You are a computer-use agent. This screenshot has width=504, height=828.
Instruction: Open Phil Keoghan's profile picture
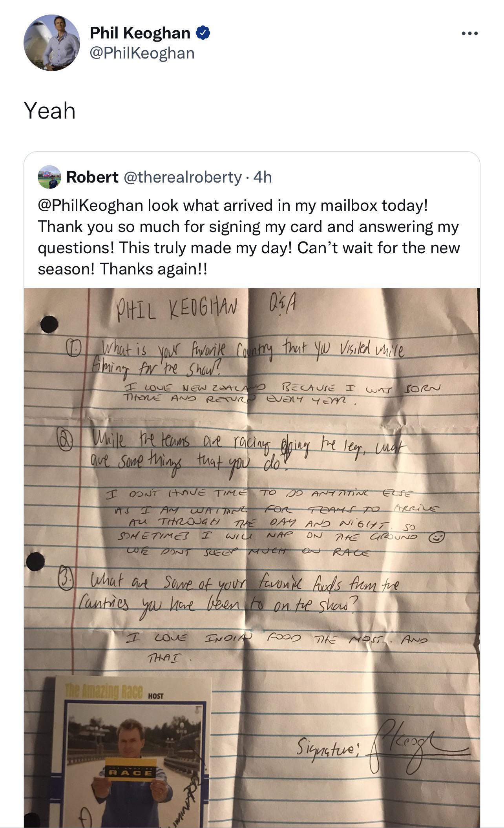point(52,43)
